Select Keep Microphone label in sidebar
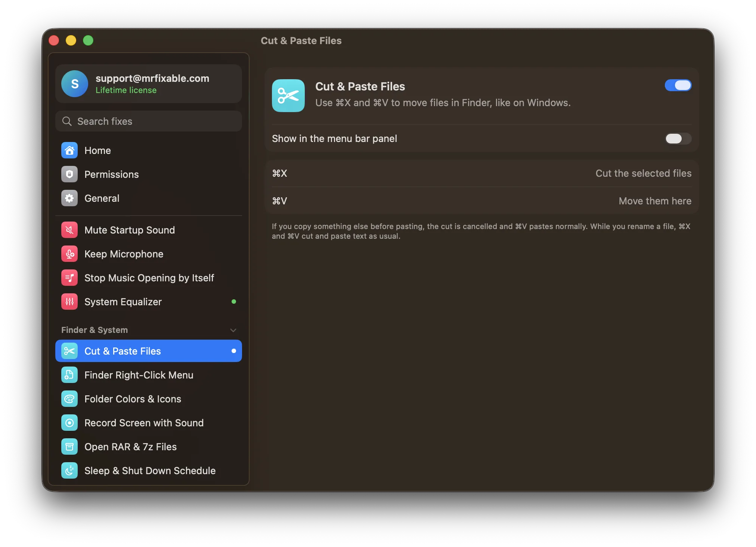756x547 pixels. pyautogui.click(x=124, y=254)
